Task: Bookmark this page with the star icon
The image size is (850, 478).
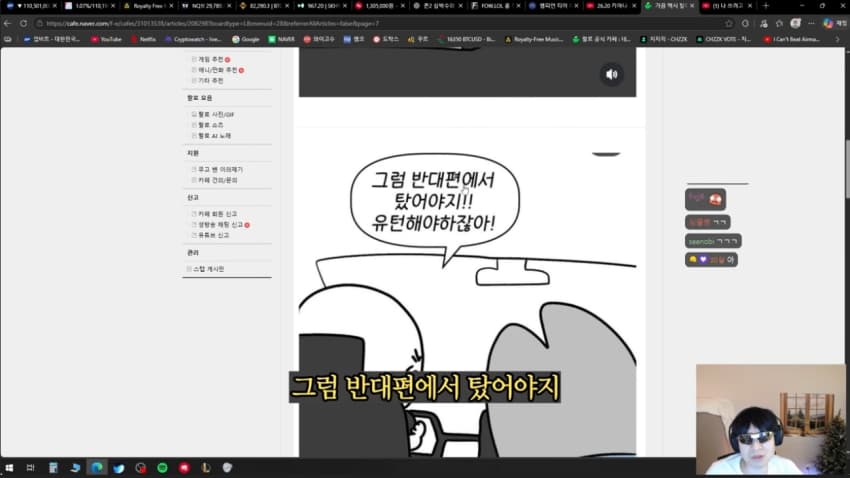Action: pyautogui.click(x=729, y=23)
